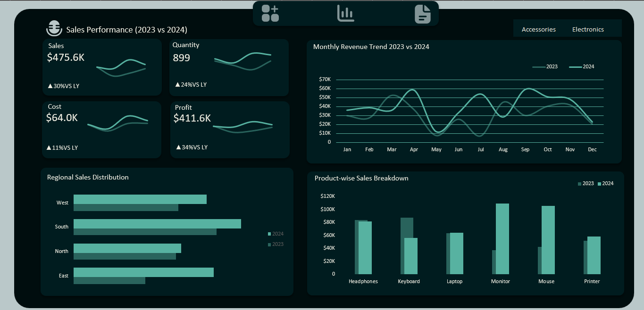Image resolution: width=644 pixels, height=310 pixels.
Task: Click the dashboard grid-plus icon at top
Action: pos(270,13)
